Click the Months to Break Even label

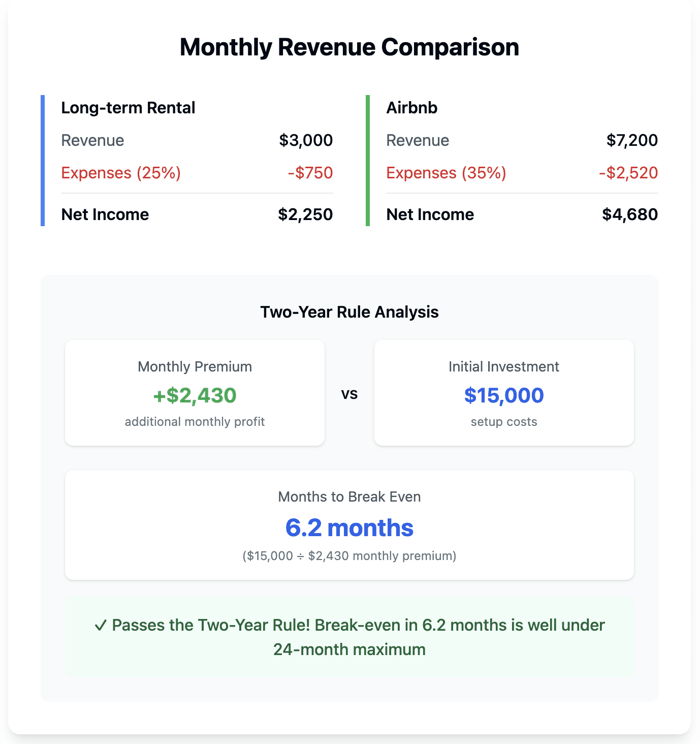(349, 497)
